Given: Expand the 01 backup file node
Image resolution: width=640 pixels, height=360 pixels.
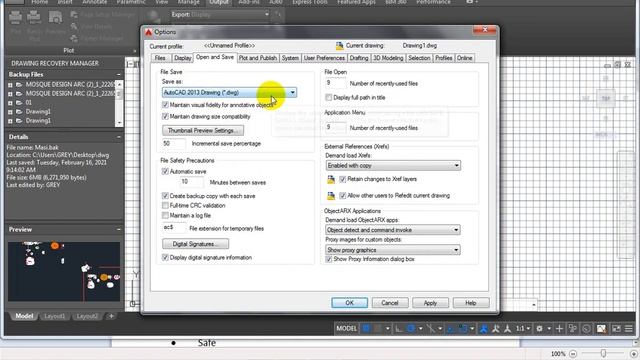Looking at the screenshot, I should click(x=10, y=103).
